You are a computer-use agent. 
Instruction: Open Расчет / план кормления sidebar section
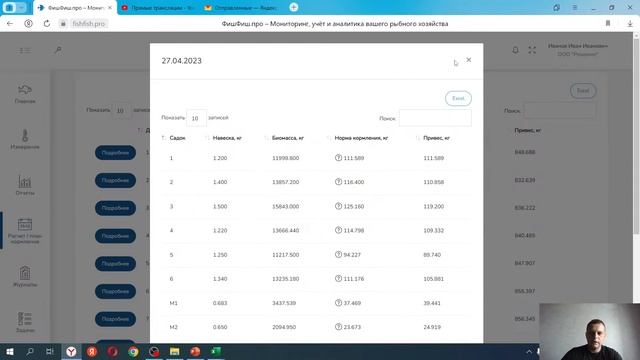[x=25, y=231]
